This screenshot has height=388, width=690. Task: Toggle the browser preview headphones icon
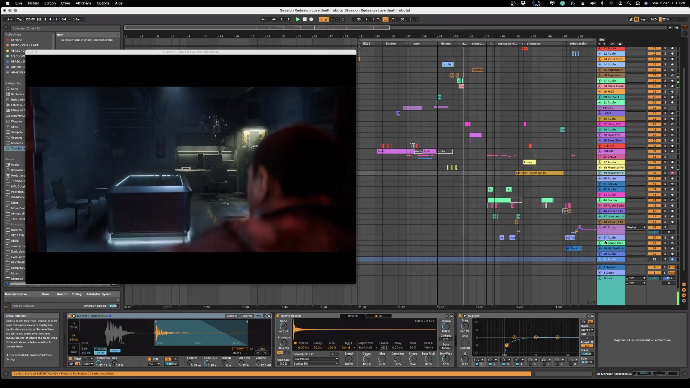click(x=7, y=306)
